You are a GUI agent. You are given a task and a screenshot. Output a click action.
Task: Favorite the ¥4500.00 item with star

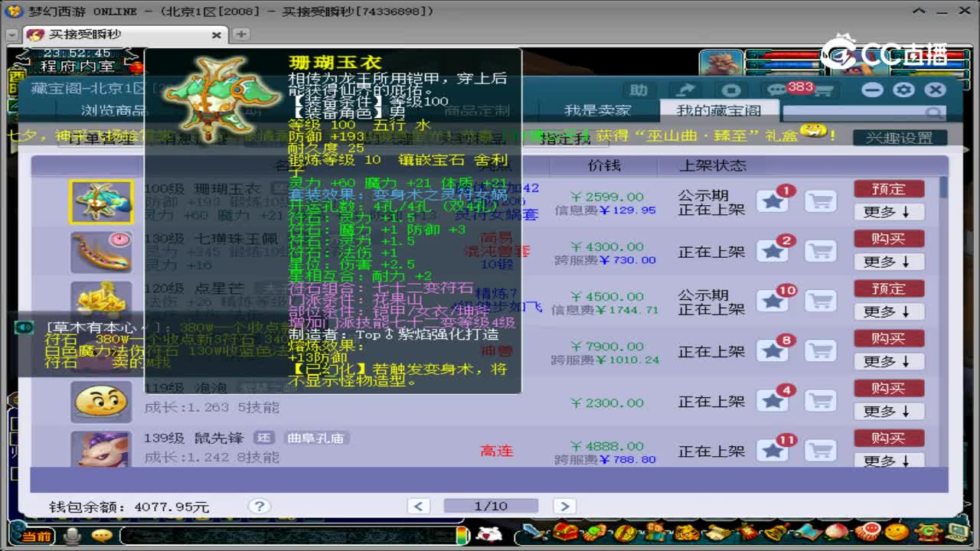tap(773, 301)
